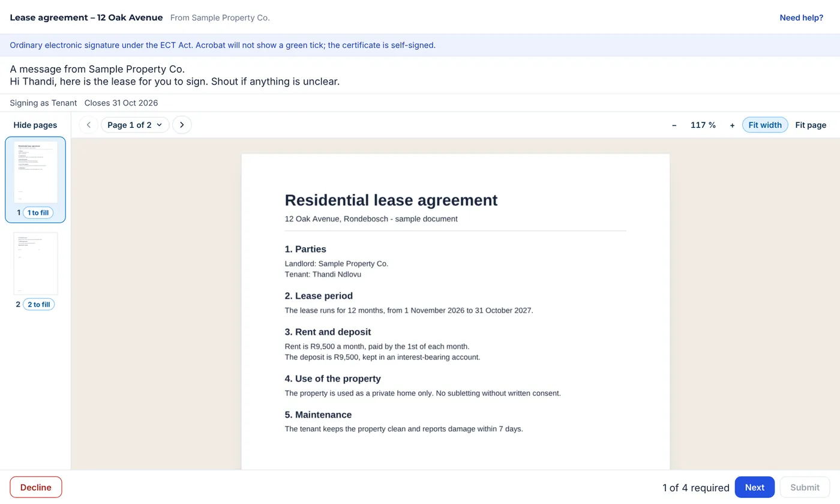840x504 pixels.
Task: Click the 'Lease agreement – 12 Oak Avenue' title
Action: point(86,17)
